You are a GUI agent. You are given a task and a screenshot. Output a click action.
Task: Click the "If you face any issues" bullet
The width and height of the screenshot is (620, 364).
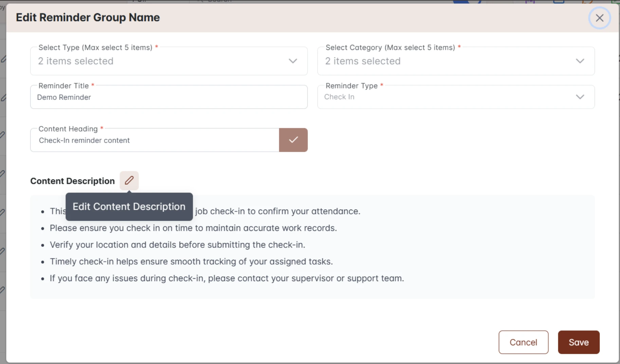click(x=227, y=278)
